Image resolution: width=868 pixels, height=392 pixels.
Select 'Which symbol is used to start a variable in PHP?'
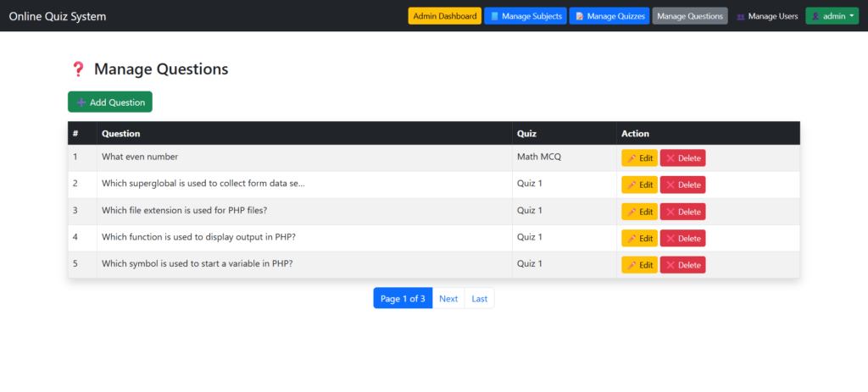tap(197, 263)
